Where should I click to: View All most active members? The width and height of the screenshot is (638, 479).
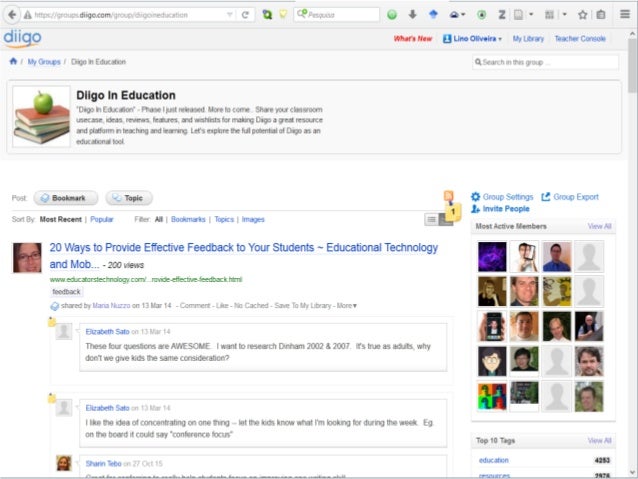pos(599,226)
